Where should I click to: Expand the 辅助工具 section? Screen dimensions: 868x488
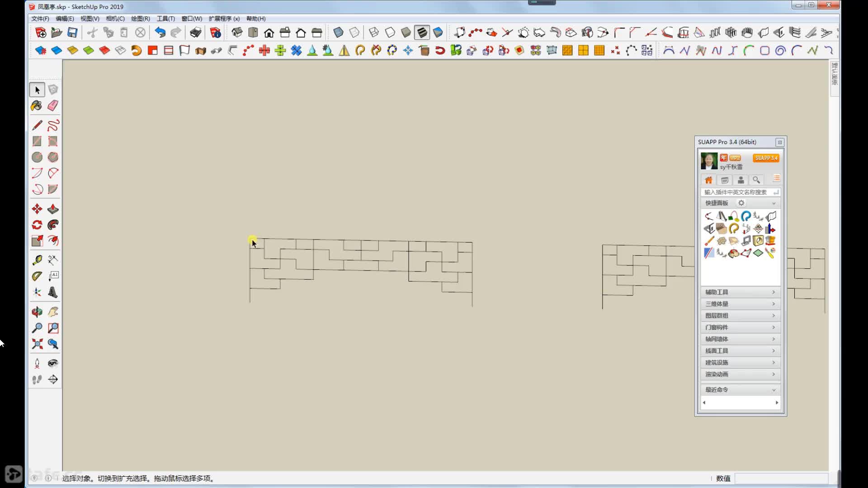point(740,292)
